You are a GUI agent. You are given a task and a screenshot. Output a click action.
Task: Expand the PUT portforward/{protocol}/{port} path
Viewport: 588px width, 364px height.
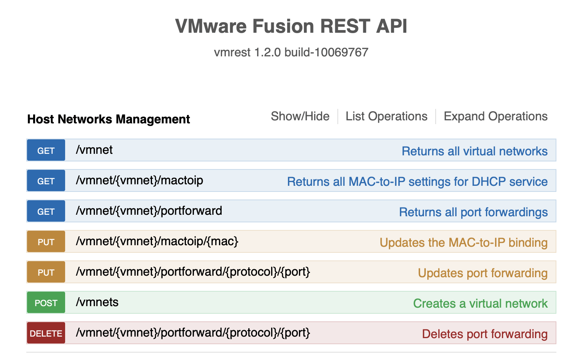tap(193, 271)
